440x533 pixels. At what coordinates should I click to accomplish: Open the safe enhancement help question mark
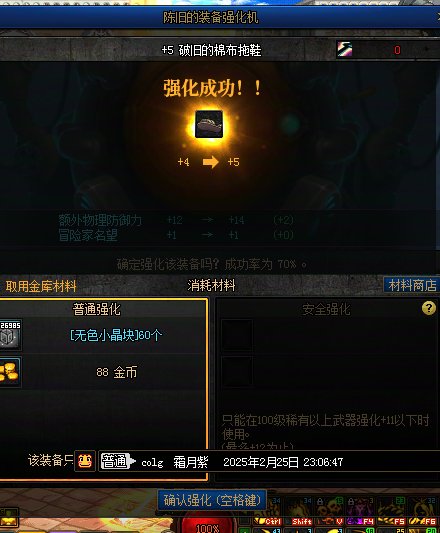pyautogui.click(x=428, y=308)
